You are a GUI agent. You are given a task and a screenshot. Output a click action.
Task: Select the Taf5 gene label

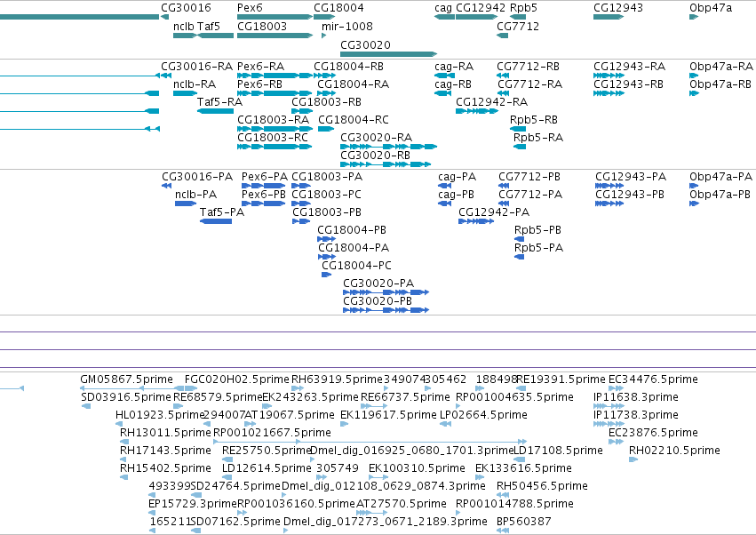point(208,27)
